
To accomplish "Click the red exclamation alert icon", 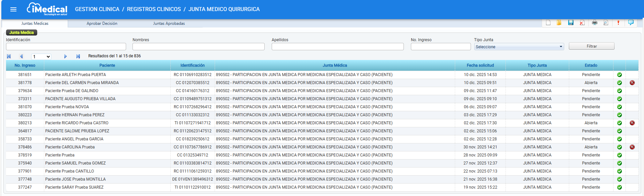I will [x=618, y=23].
